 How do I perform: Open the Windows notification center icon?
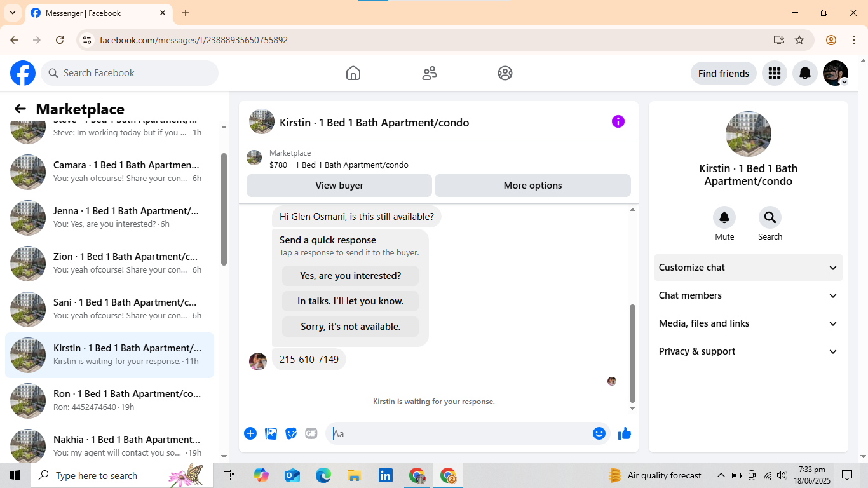click(846, 475)
